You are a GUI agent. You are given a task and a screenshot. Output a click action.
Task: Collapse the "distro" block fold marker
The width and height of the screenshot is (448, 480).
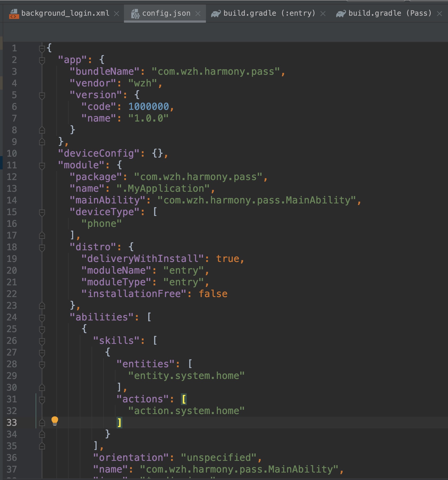(42, 248)
